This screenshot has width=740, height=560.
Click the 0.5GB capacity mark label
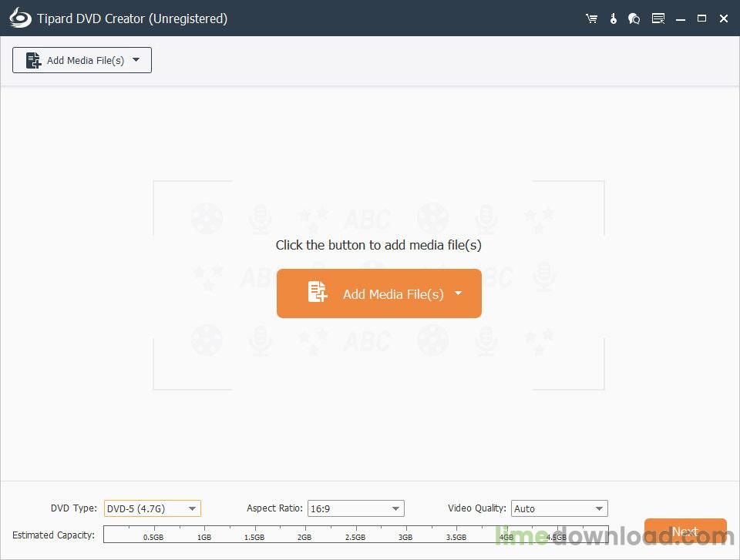(153, 538)
